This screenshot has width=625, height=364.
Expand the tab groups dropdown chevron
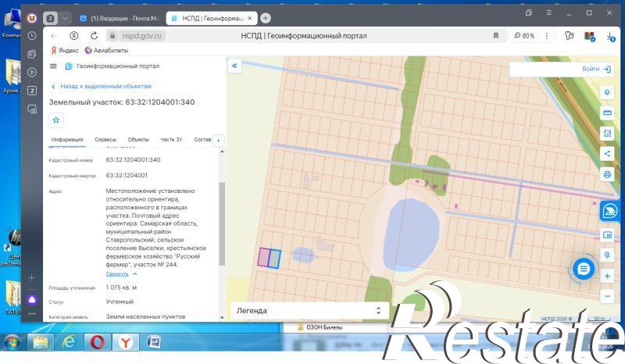click(65, 18)
